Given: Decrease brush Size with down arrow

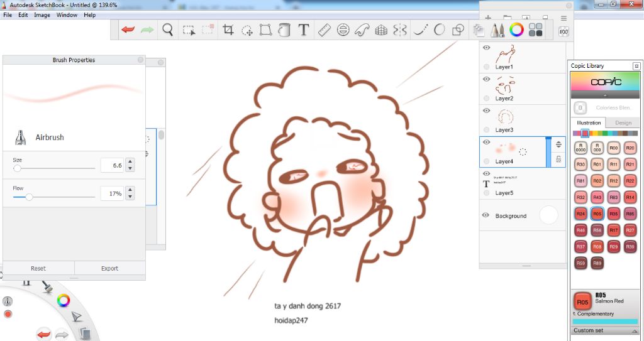Looking at the screenshot, I should coord(130,169).
